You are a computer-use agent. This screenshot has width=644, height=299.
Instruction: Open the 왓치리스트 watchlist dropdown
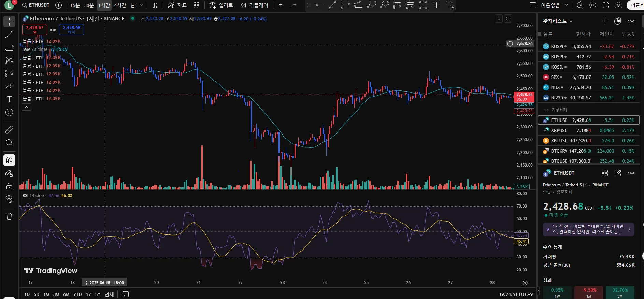558,21
